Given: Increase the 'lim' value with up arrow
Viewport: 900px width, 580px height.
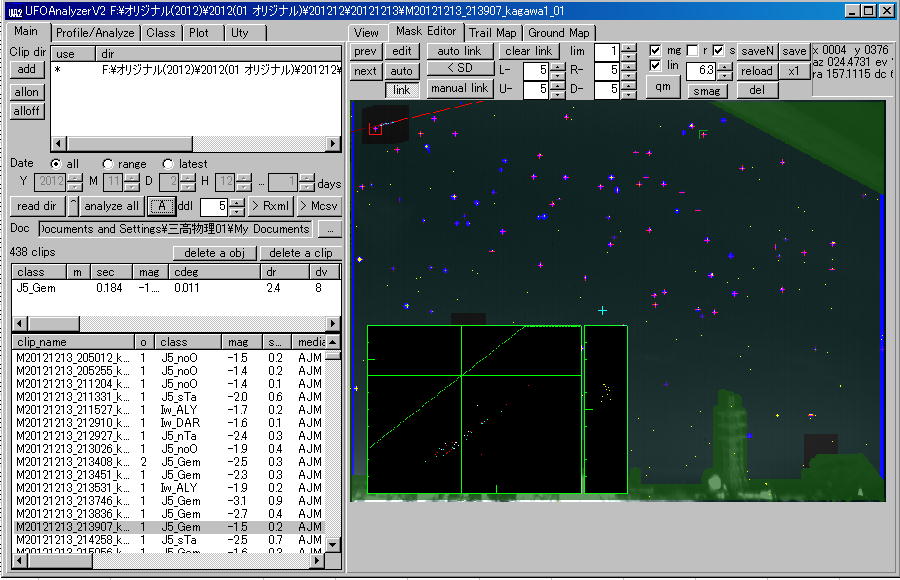Looking at the screenshot, I should (x=628, y=47).
